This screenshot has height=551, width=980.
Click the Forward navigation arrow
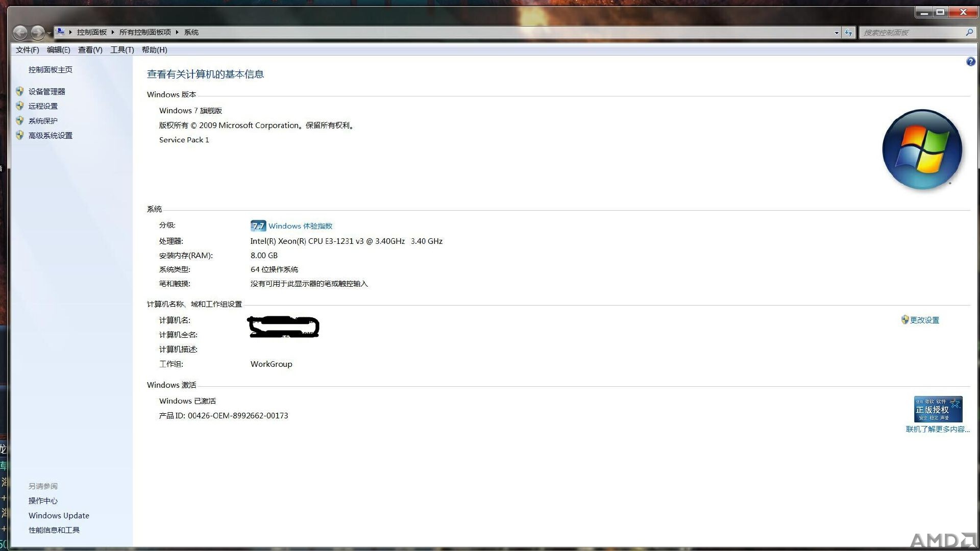[38, 33]
